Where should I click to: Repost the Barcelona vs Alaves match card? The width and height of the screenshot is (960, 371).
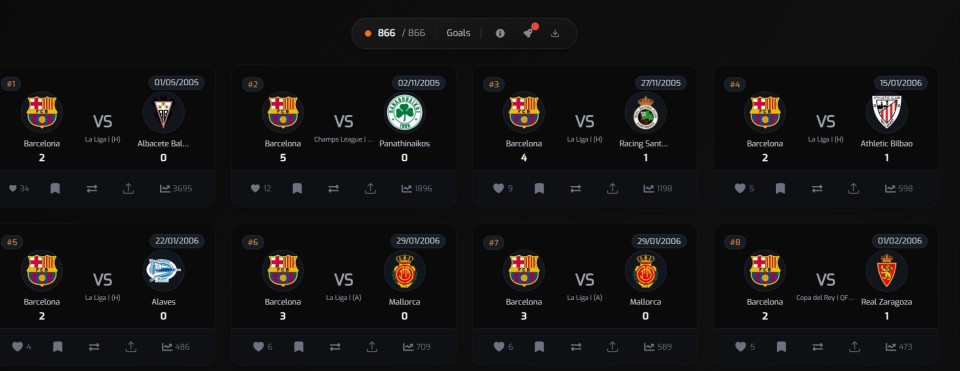[94, 347]
